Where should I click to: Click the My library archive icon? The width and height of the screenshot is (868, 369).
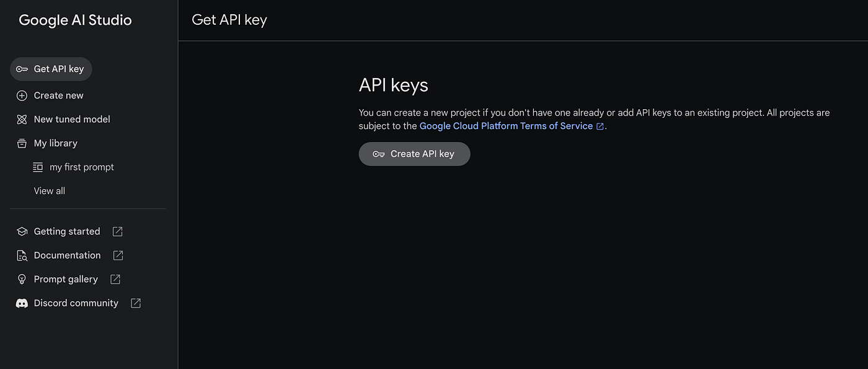(22, 143)
